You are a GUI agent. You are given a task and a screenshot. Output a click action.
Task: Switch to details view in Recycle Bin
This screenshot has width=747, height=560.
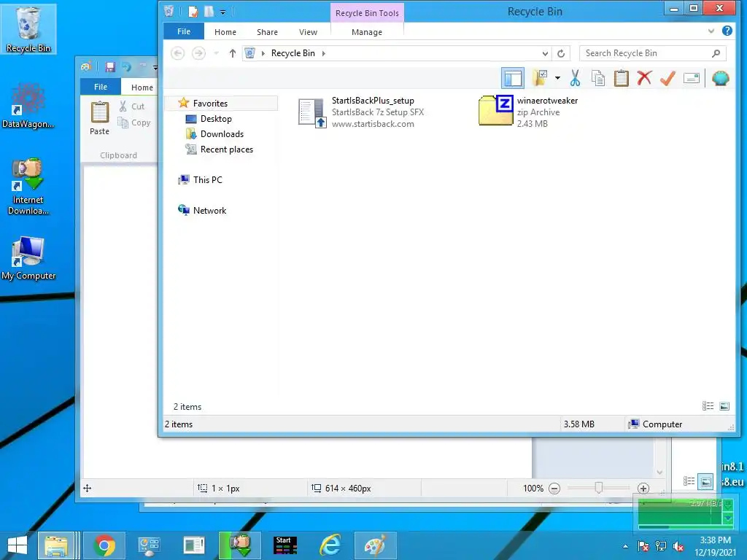(708, 405)
